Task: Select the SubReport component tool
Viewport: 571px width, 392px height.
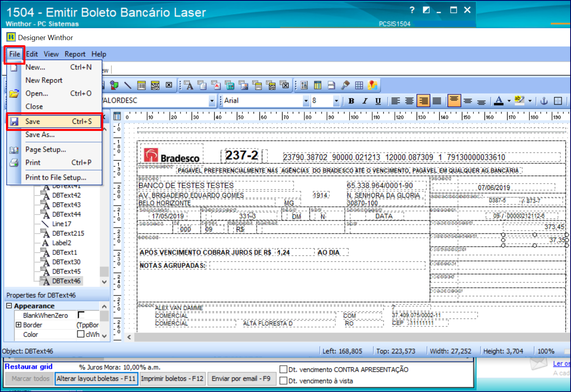Action: [318, 85]
